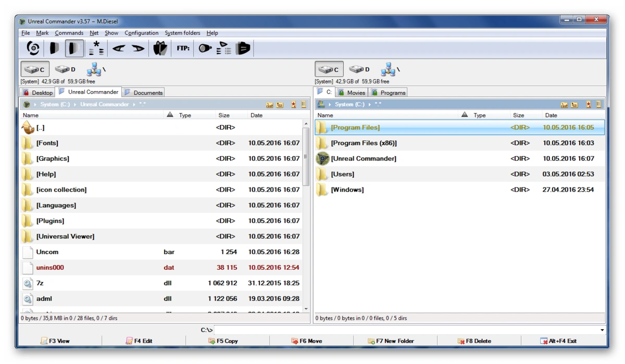Click the search flashlight toolbar icon
The image size is (625, 364).
point(205,48)
